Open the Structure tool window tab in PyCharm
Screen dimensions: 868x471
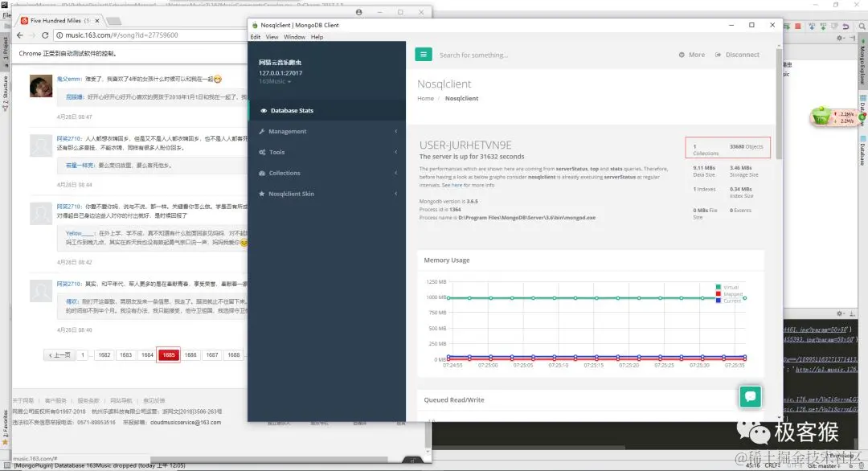click(x=5, y=93)
